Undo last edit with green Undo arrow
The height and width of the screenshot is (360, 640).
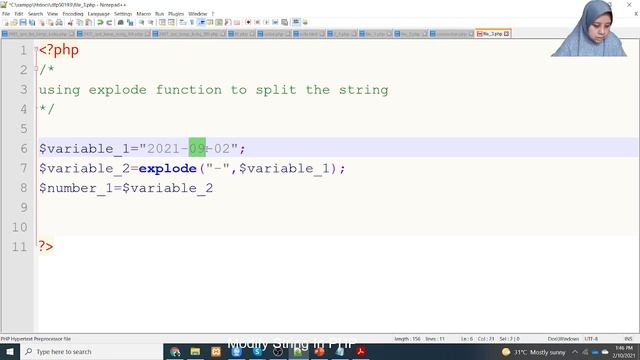click(100, 22)
